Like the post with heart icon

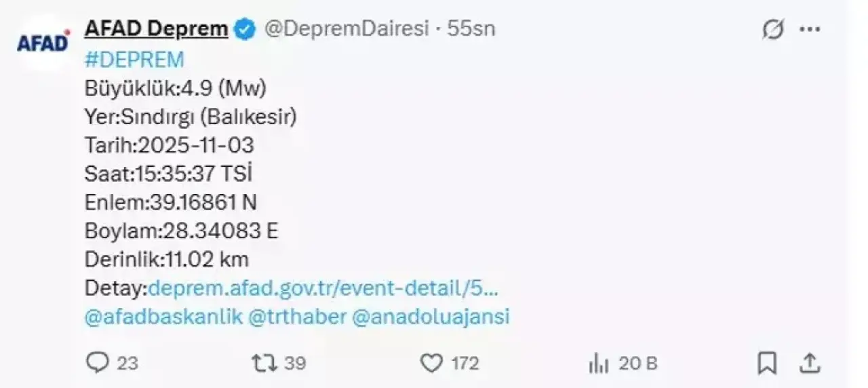click(x=431, y=364)
